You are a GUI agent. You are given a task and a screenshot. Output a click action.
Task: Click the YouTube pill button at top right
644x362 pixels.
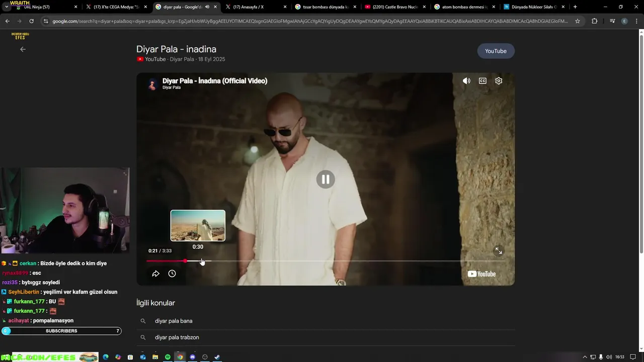tap(496, 51)
